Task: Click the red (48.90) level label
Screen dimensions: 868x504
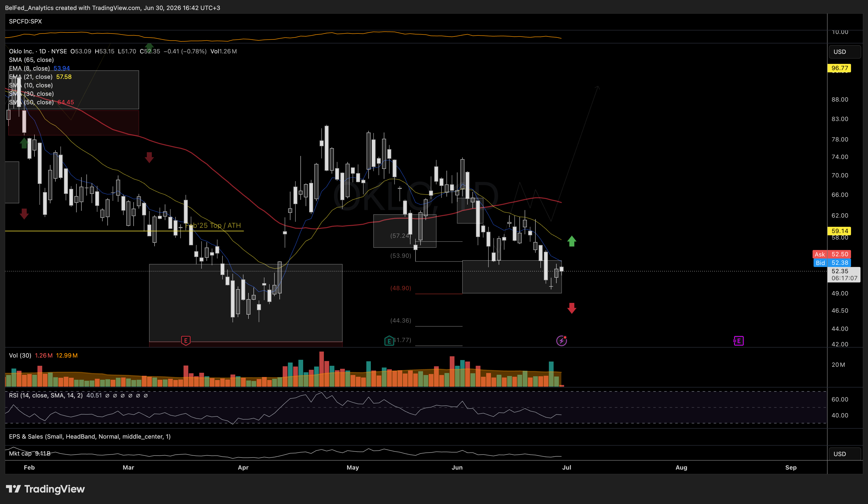Action: pyautogui.click(x=401, y=288)
